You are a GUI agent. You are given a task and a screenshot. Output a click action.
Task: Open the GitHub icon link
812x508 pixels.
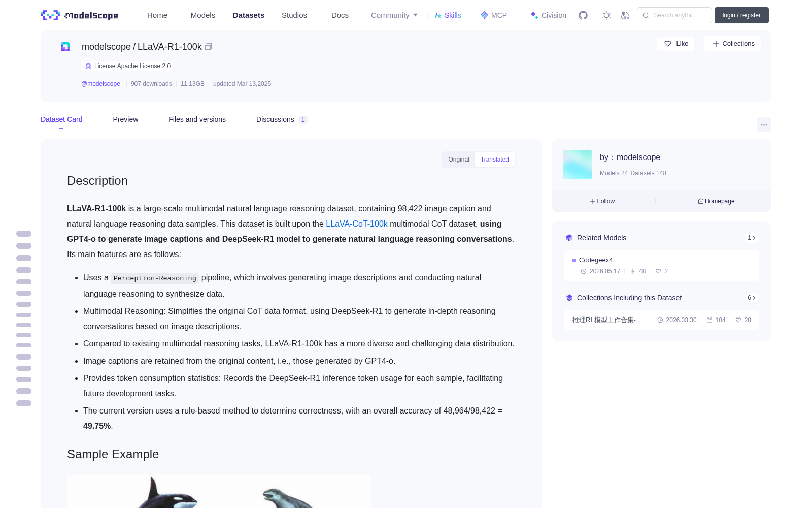point(583,15)
